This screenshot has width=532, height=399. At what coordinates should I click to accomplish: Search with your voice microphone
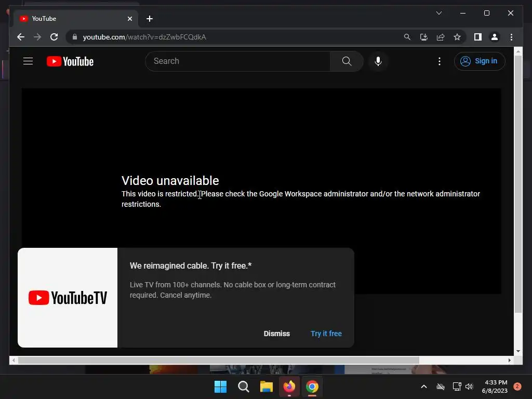[378, 61]
